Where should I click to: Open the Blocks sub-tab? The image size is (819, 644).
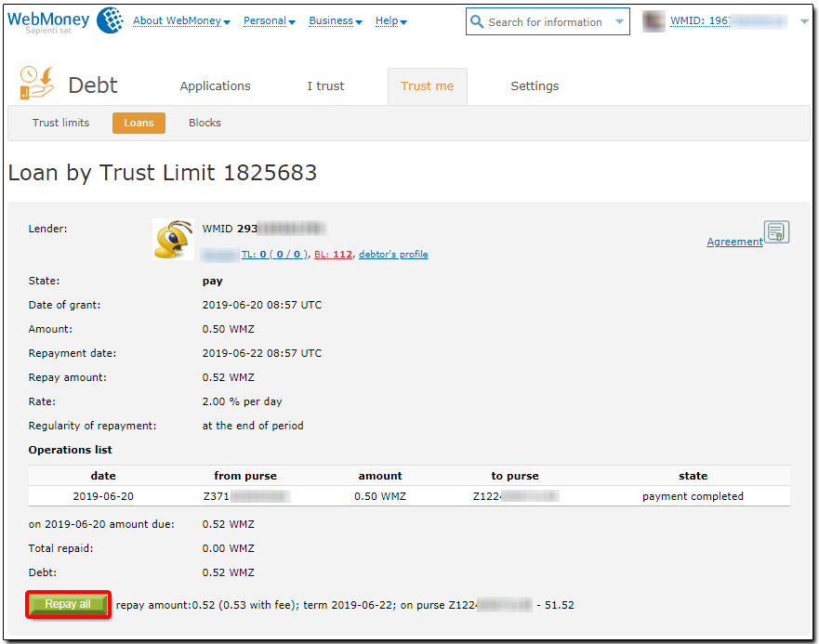pyautogui.click(x=205, y=123)
